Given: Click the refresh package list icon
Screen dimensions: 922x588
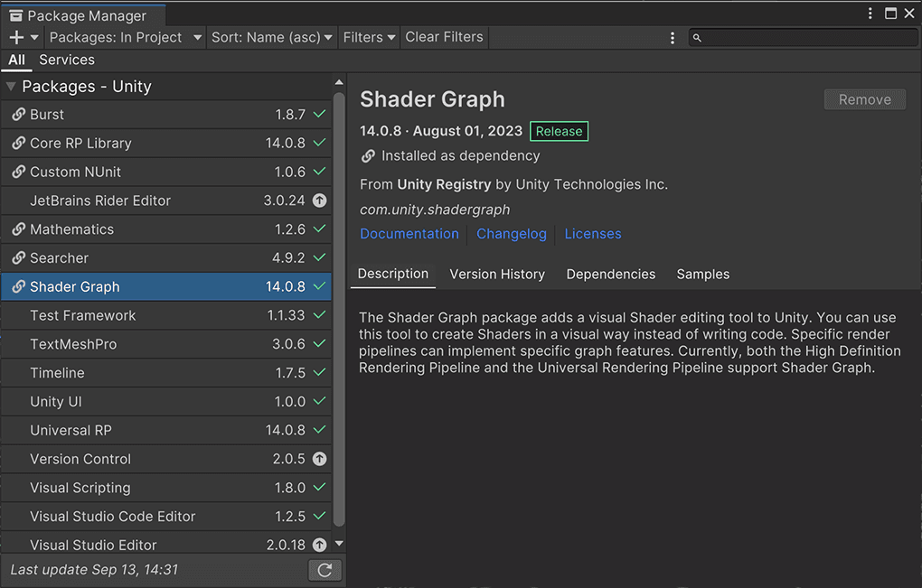Looking at the screenshot, I should click(325, 570).
